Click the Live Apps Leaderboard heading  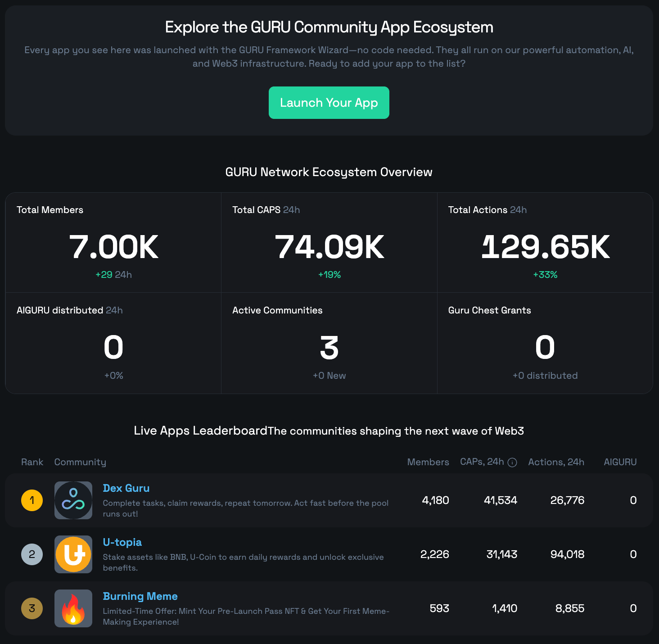tap(201, 431)
